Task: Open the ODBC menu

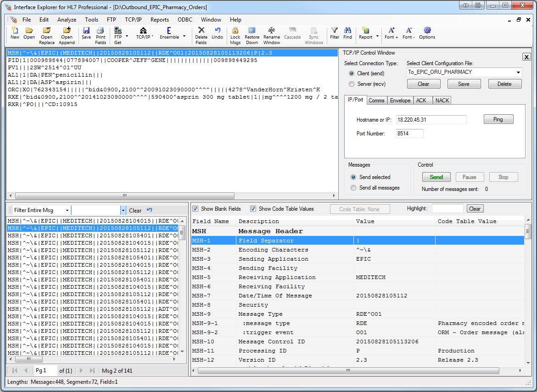Action: pyautogui.click(x=185, y=20)
